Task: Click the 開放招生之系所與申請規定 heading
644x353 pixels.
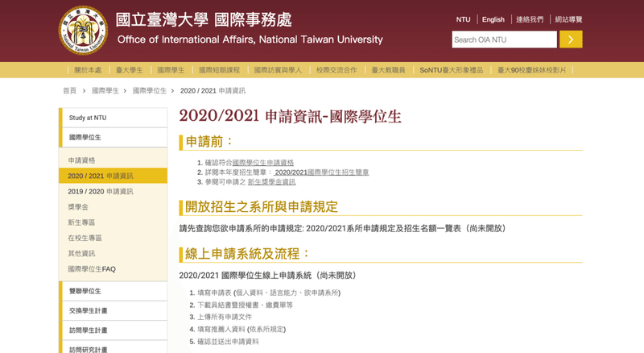Action: [261, 207]
